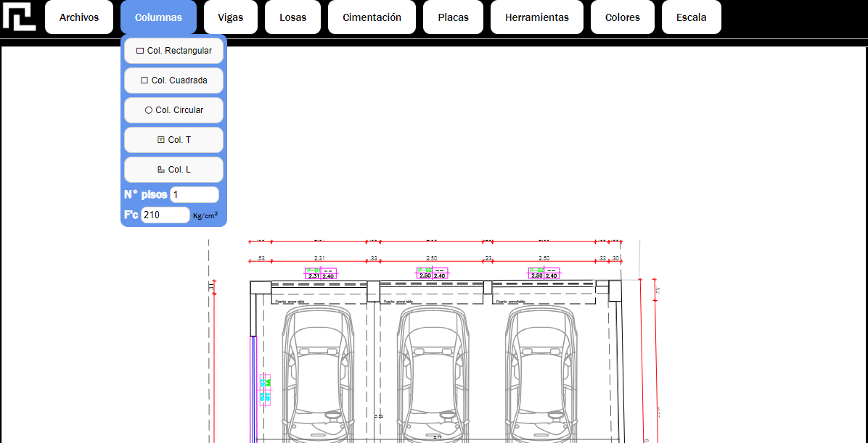Focus the F'c value input field
This screenshot has height=443, width=868.
pos(165,215)
